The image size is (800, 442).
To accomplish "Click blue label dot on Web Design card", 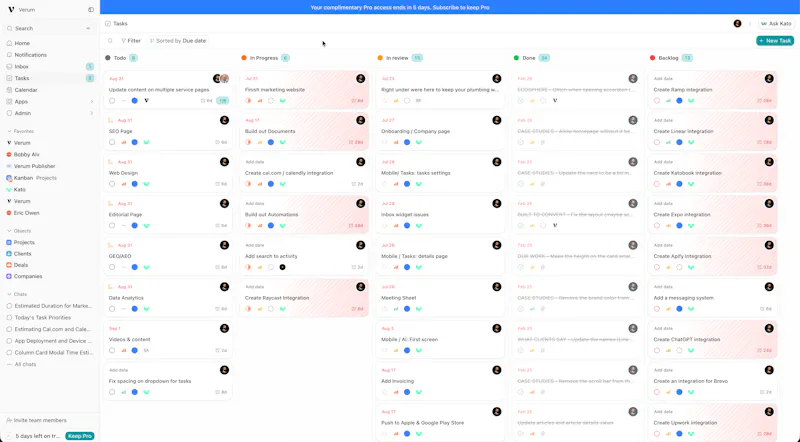I will click(135, 184).
